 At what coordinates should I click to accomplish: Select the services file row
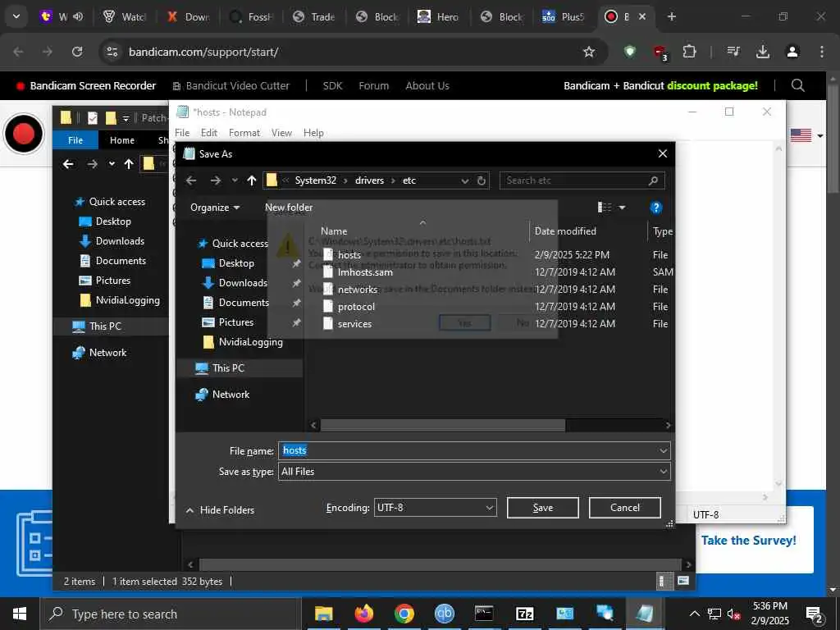(x=354, y=323)
